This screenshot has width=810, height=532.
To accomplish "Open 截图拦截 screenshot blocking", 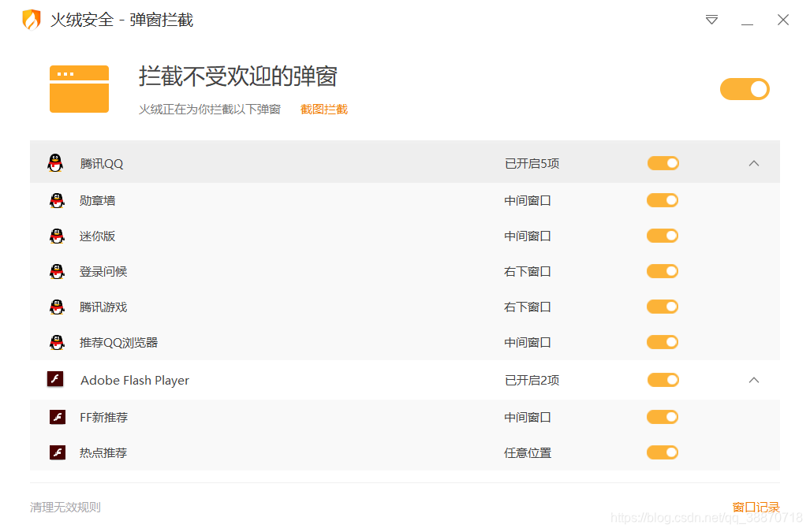I will [323, 109].
